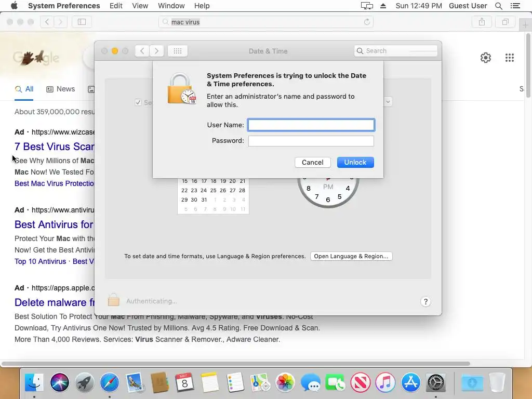
Task: Open Contacts book icon in dock
Action: 159,382
